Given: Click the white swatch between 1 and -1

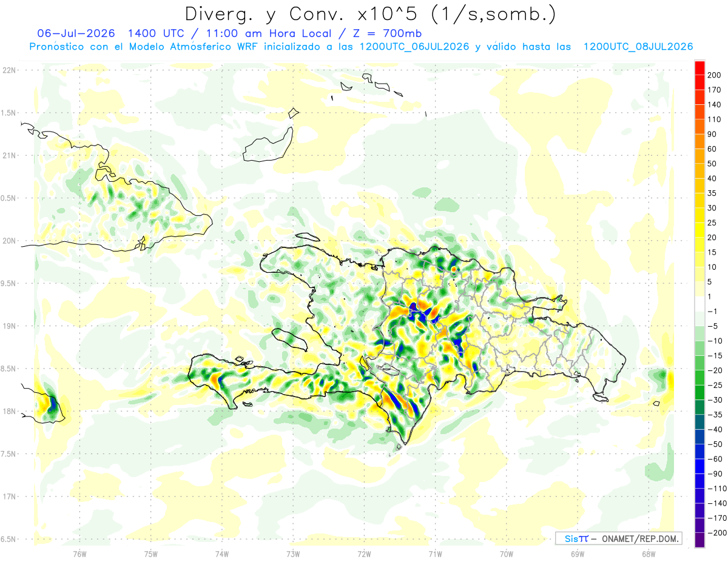Looking at the screenshot, I should point(699,304).
